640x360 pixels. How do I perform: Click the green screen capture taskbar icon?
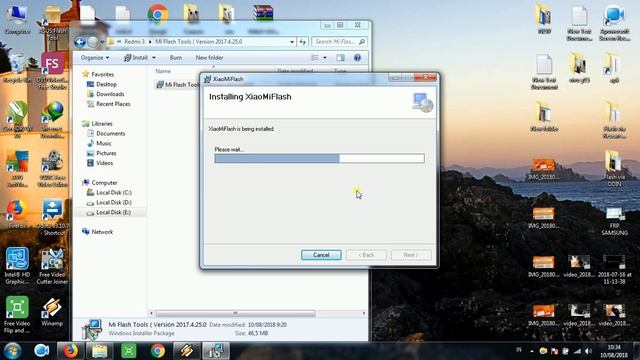pyautogui.click(x=129, y=351)
